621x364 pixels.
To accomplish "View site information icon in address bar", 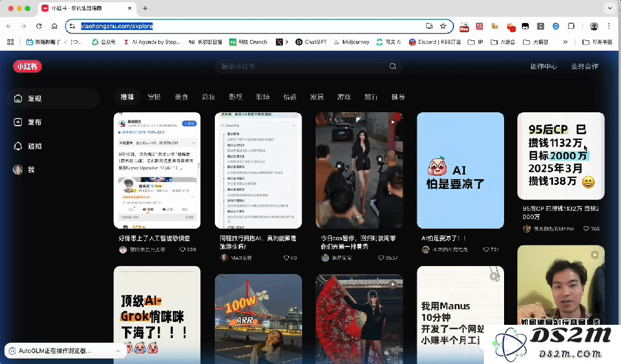I will [x=71, y=26].
